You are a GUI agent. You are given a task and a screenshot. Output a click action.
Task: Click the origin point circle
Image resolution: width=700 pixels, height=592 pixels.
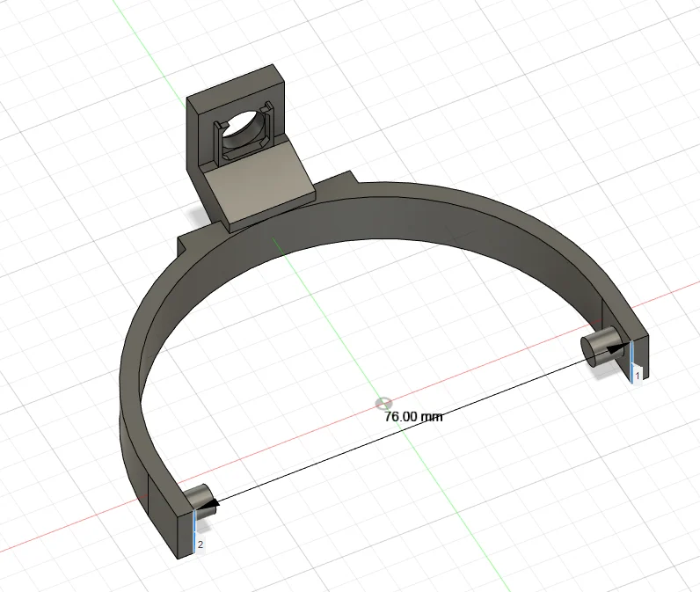click(383, 404)
